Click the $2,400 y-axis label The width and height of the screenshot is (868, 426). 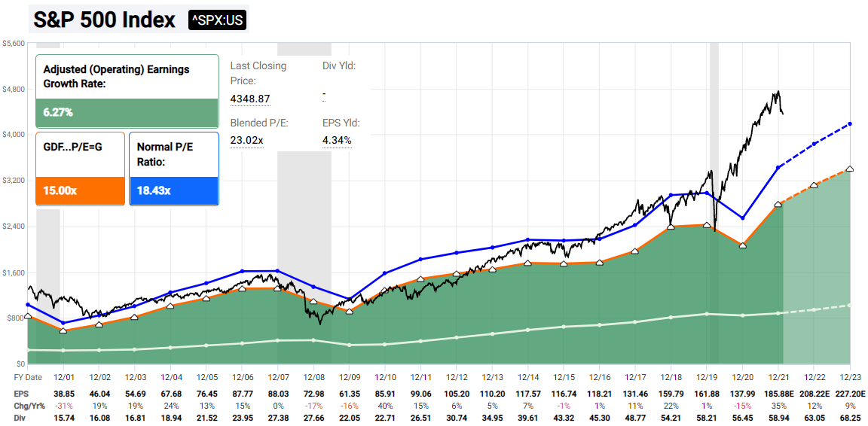coord(14,227)
